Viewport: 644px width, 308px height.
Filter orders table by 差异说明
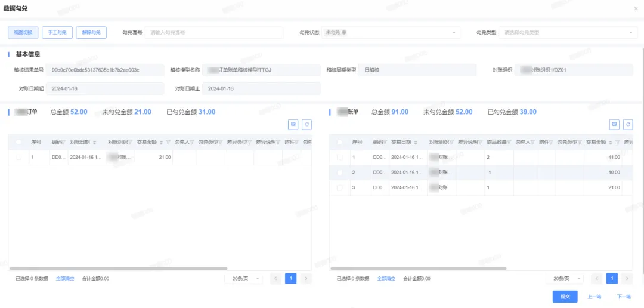pos(278,142)
